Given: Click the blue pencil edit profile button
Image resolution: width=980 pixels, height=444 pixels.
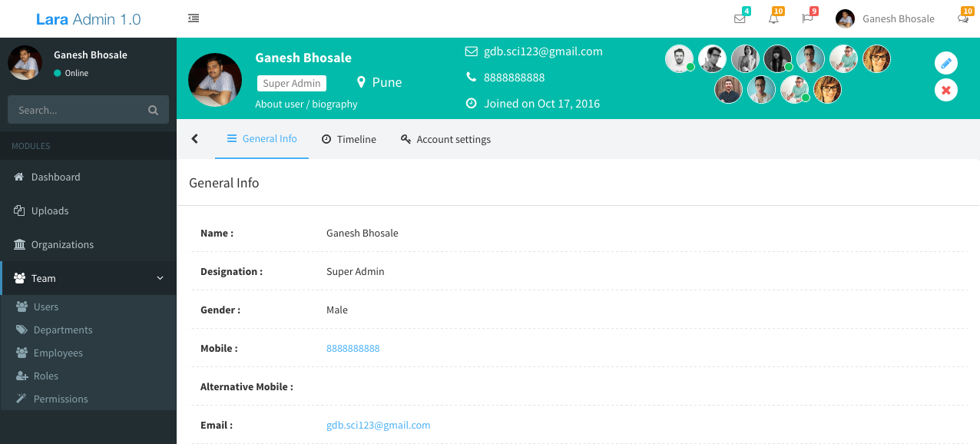Looking at the screenshot, I should click(x=946, y=63).
